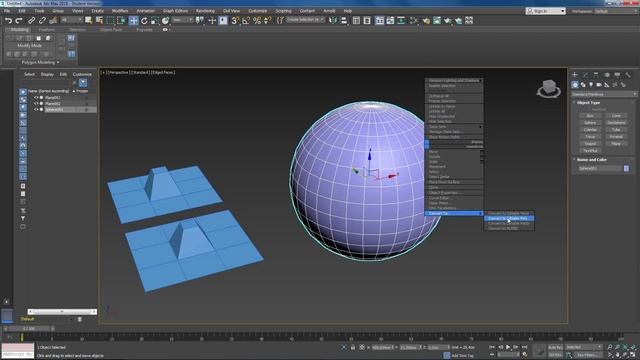The height and width of the screenshot is (360, 640).
Task: Click the Teapot primitive button
Action: [590, 144]
